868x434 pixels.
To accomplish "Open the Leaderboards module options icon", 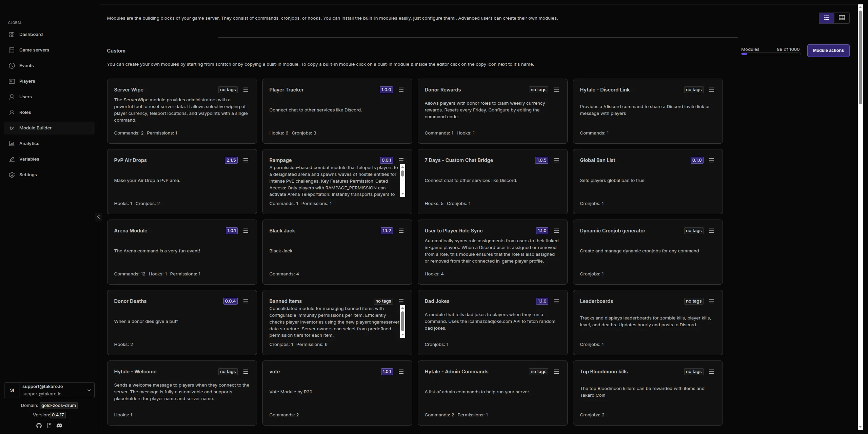I will pyautogui.click(x=711, y=301).
